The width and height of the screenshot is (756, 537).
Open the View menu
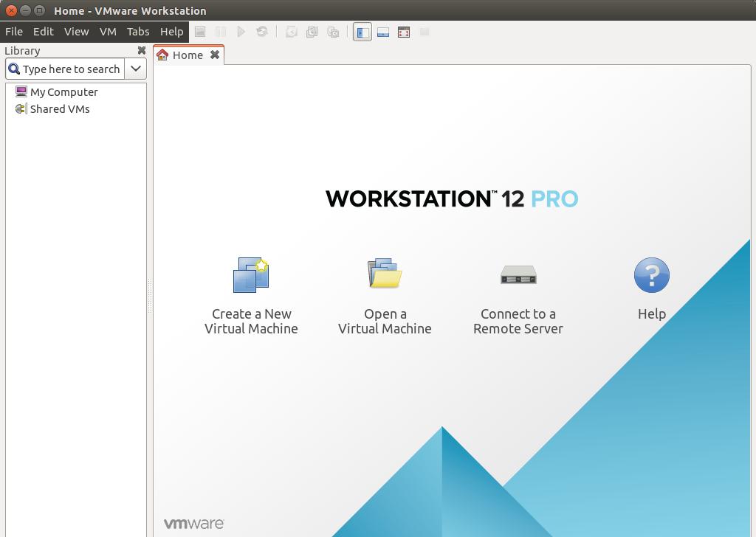tap(76, 32)
